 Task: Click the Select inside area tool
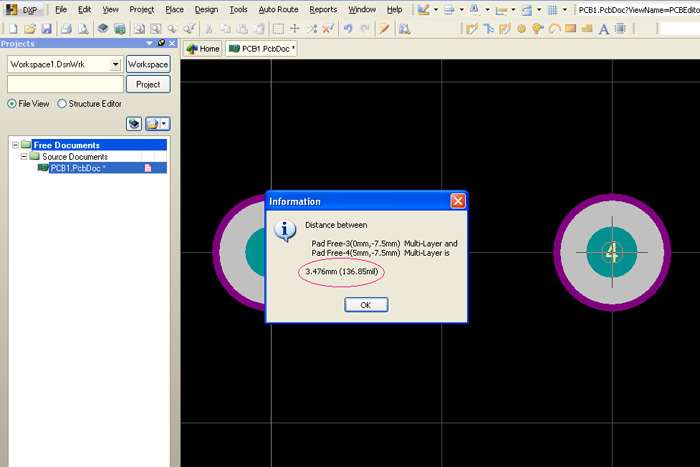278,29
